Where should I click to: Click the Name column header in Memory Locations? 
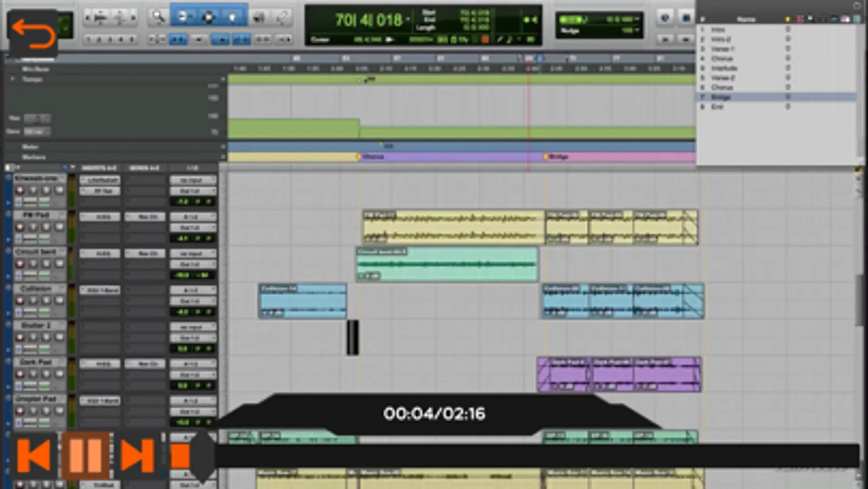[746, 19]
